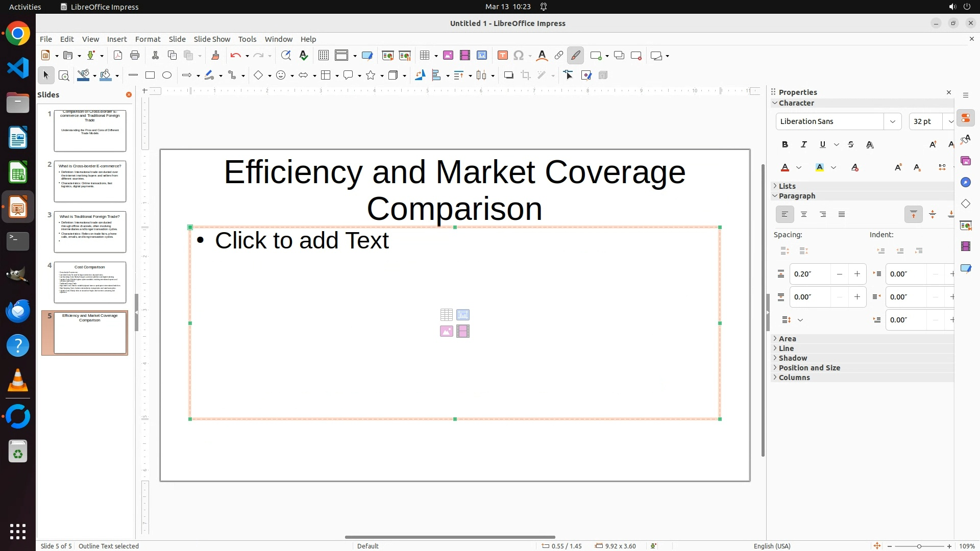Open the font color picker dropdown arrow
Image resolution: width=980 pixels, height=551 pixels.
799,168
